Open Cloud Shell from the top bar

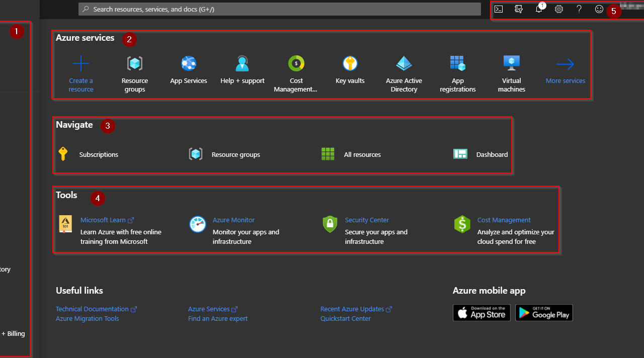coord(499,9)
